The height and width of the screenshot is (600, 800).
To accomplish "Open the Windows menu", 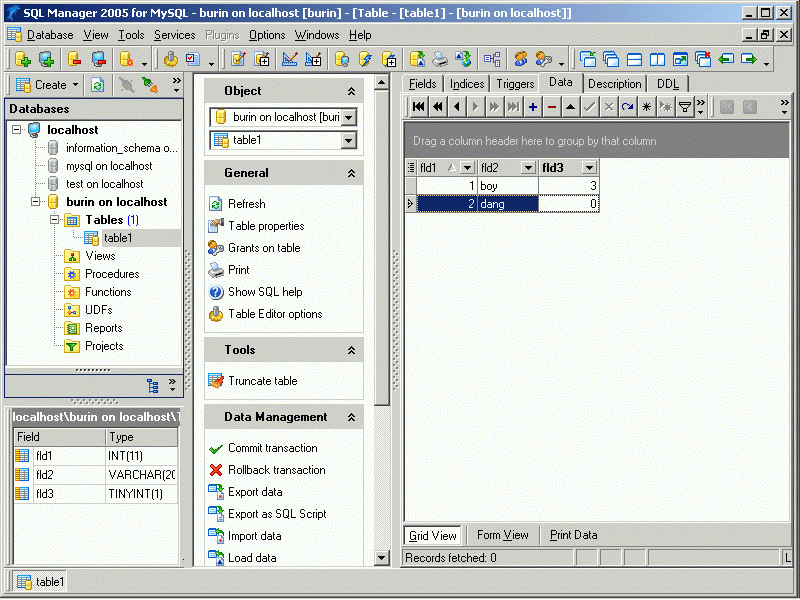I will coord(317,35).
